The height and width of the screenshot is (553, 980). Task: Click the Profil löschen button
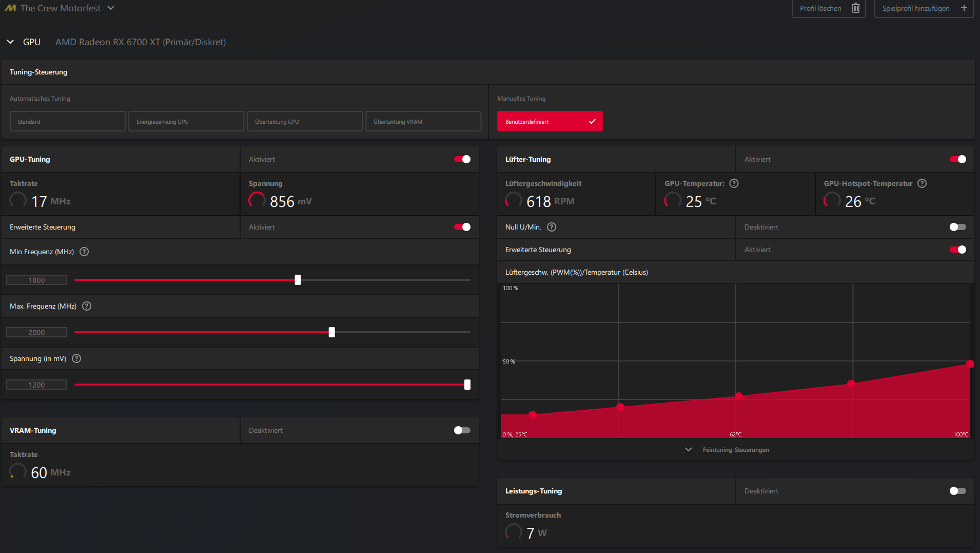[x=829, y=8]
